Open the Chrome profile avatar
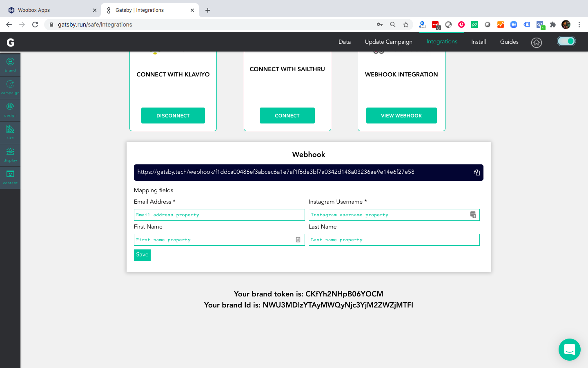 coord(566,25)
